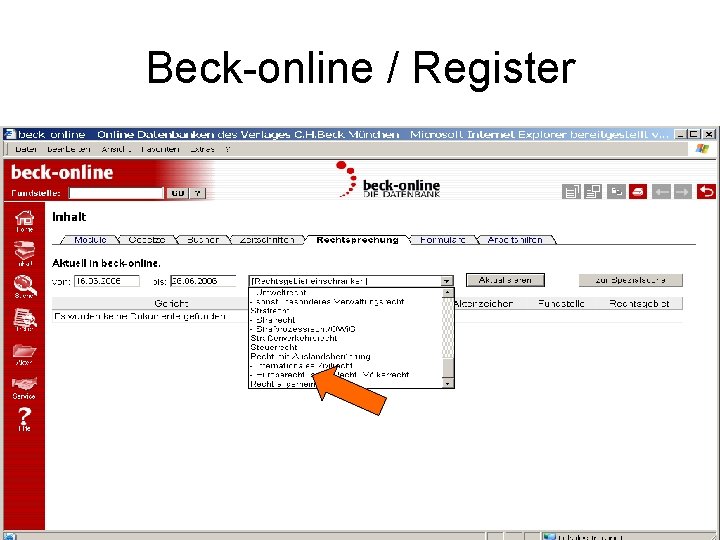The width and height of the screenshot is (720, 540).
Task: Go back with the left arrow icon
Action: pyautogui.click(x=661, y=191)
